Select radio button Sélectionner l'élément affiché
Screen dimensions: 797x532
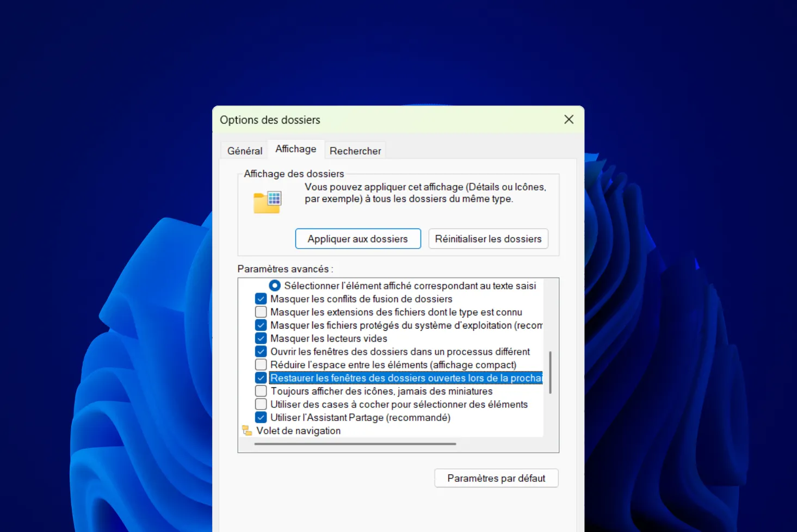tap(275, 286)
